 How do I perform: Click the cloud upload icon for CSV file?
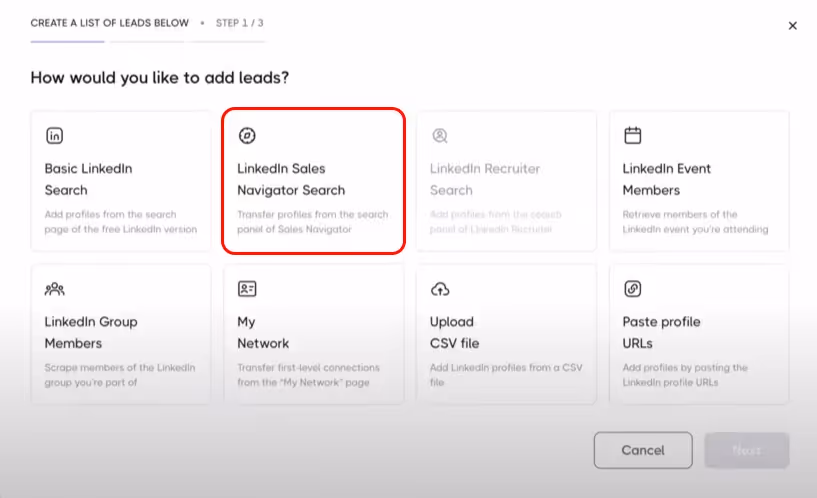coord(440,289)
